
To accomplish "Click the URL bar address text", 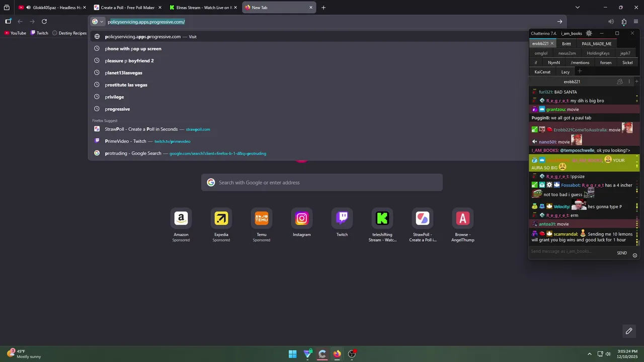I will pos(146,22).
